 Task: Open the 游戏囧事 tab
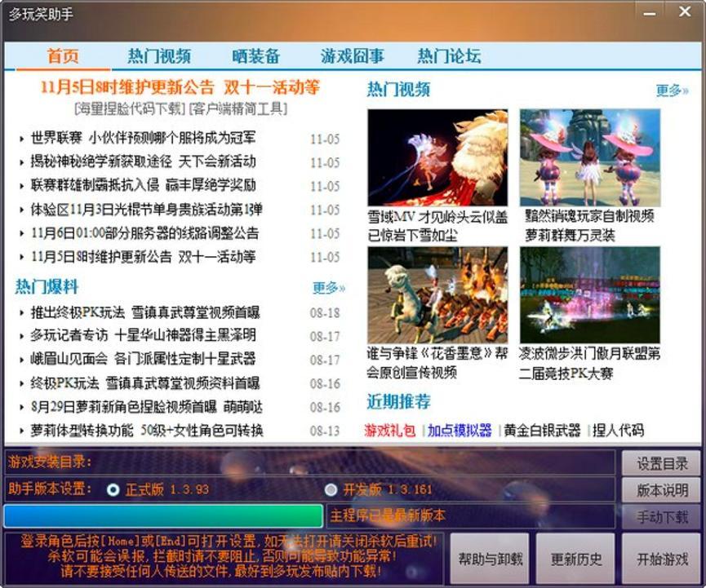point(352,56)
